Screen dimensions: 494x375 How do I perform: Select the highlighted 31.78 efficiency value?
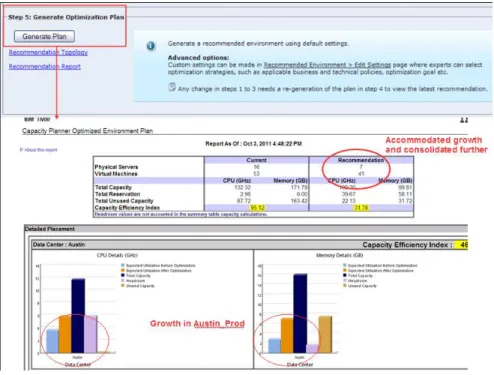pyautogui.click(x=361, y=208)
